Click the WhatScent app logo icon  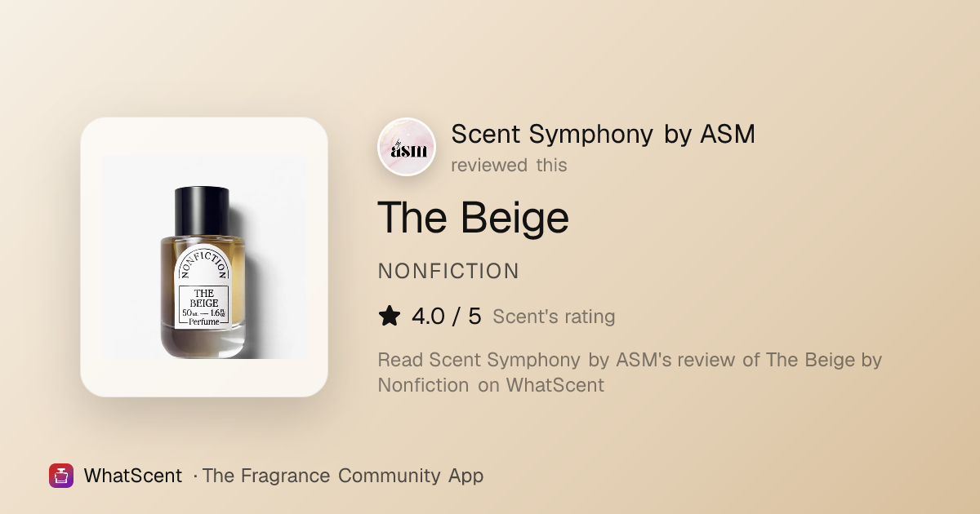[x=61, y=476]
